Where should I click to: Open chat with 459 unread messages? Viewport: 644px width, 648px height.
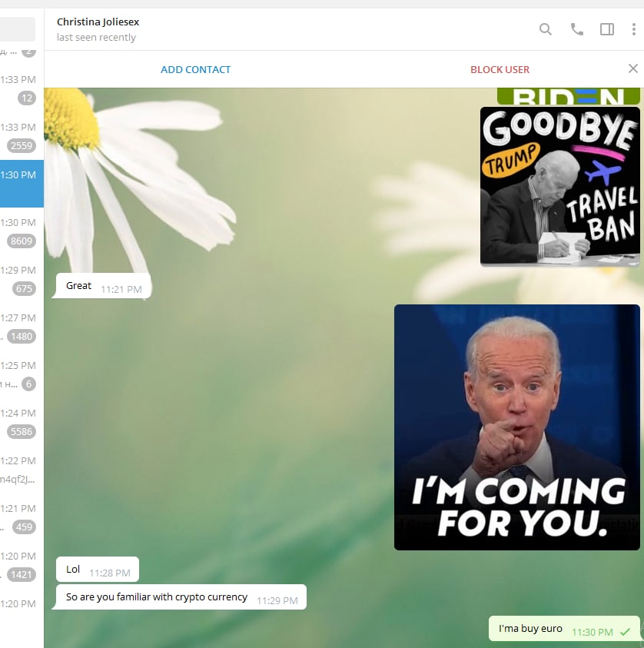coord(22,517)
